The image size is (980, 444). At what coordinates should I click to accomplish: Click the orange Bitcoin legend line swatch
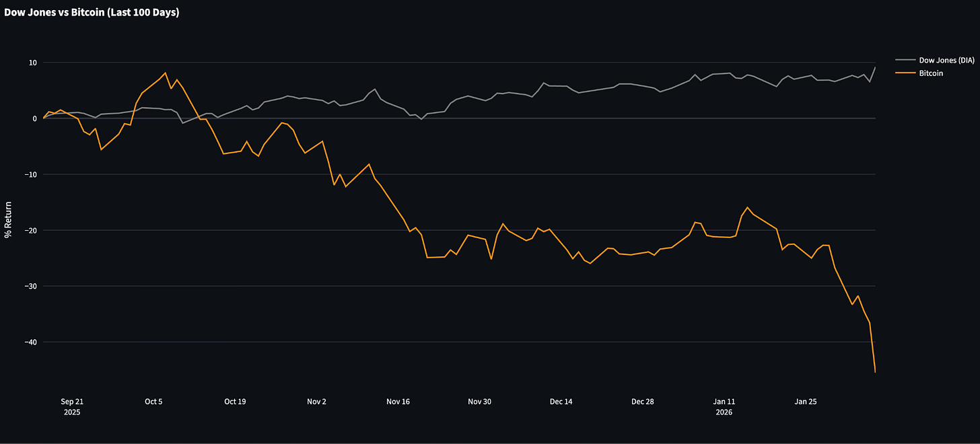tap(905, 73)
